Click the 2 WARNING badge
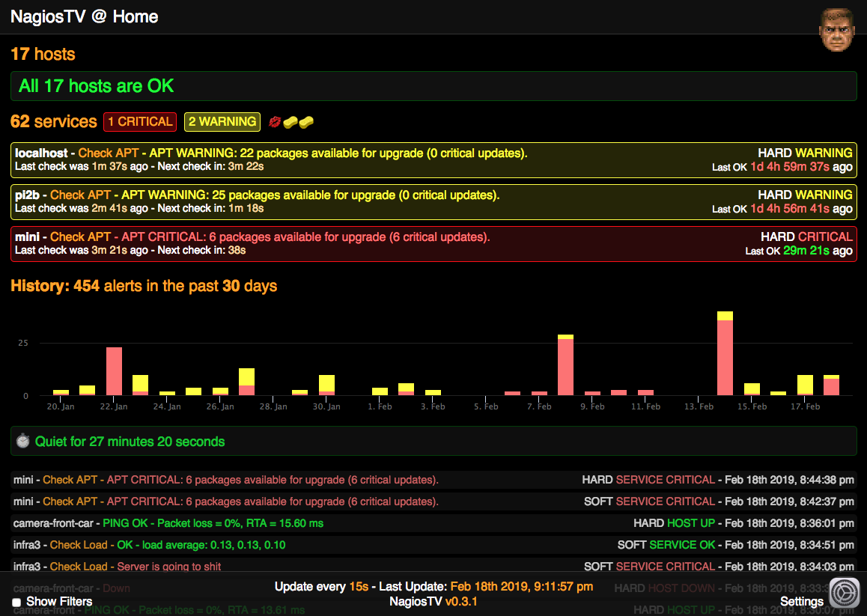 pos(222,122)
